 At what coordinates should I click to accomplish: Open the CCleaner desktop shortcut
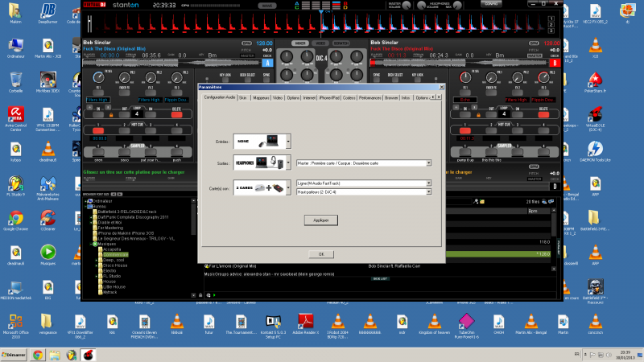(x=47, y=219)
